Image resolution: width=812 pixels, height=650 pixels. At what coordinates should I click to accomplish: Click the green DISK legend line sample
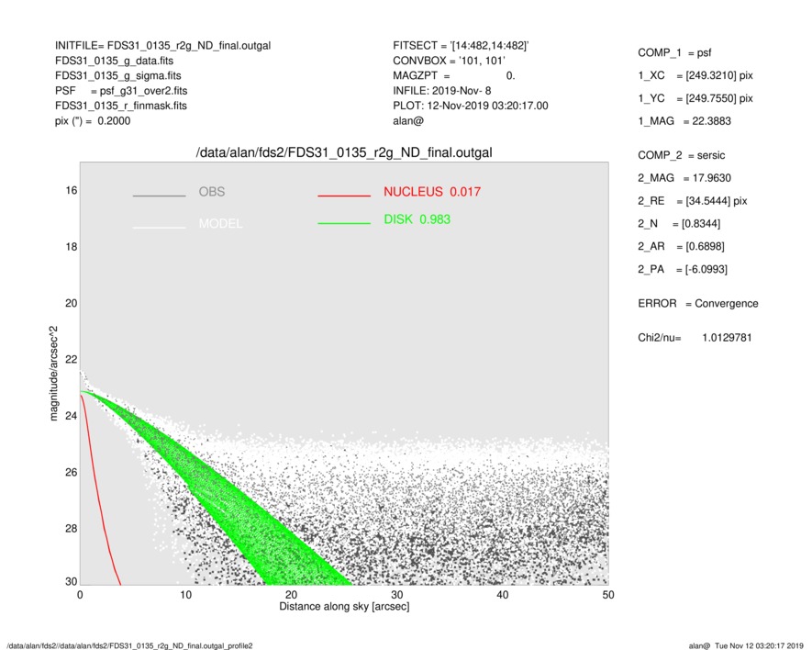tap(344, 223)
